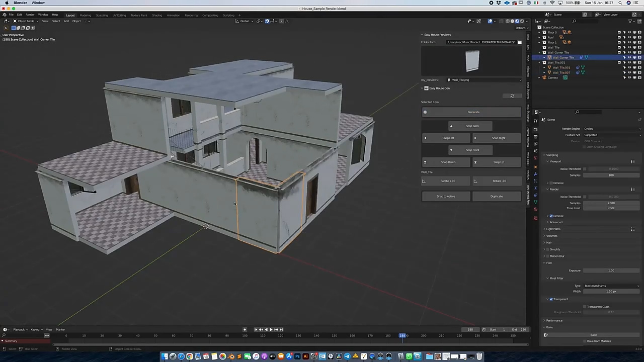Viewport: 644px width, 362px height.
Task: Click the Rotate +90 button
Action: coord(446,181)
